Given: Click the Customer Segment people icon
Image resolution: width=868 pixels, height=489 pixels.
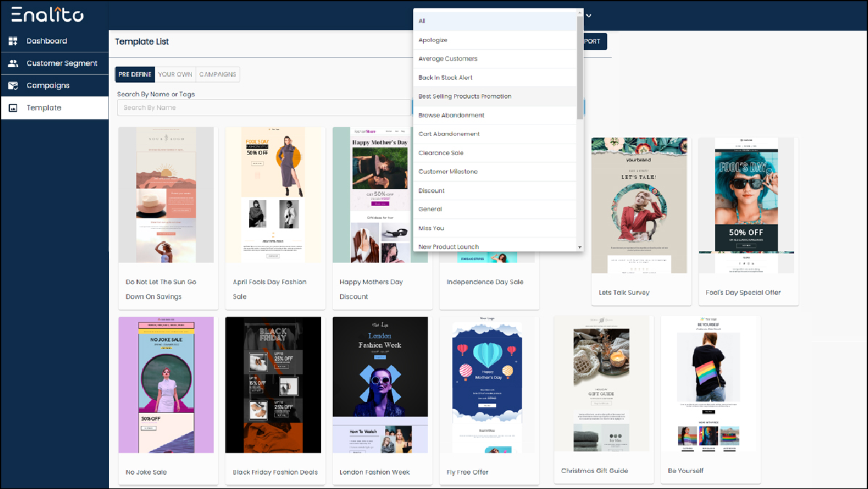Looking at the screenshot, I should point(13,63).
